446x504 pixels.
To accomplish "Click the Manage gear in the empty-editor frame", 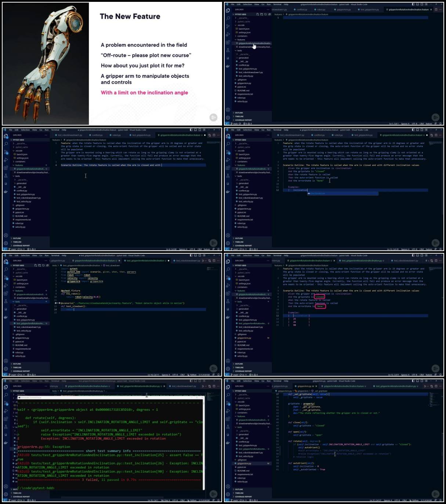I will (x=228, y=117).
